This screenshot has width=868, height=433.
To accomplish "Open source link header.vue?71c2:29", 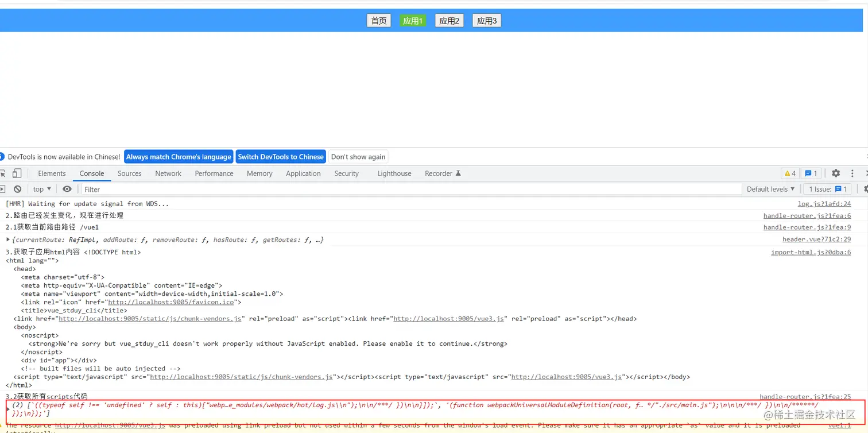I will click(817, 239).
